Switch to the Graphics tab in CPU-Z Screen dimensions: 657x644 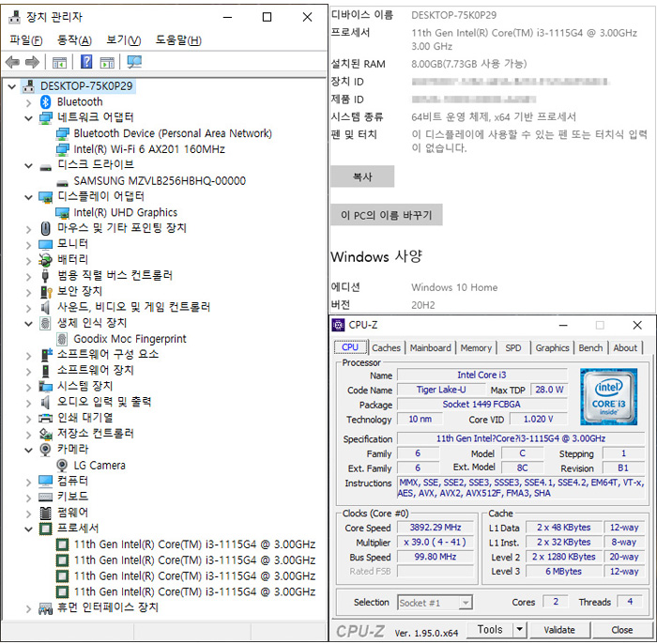pyautogui.click(x=552, y=347)
